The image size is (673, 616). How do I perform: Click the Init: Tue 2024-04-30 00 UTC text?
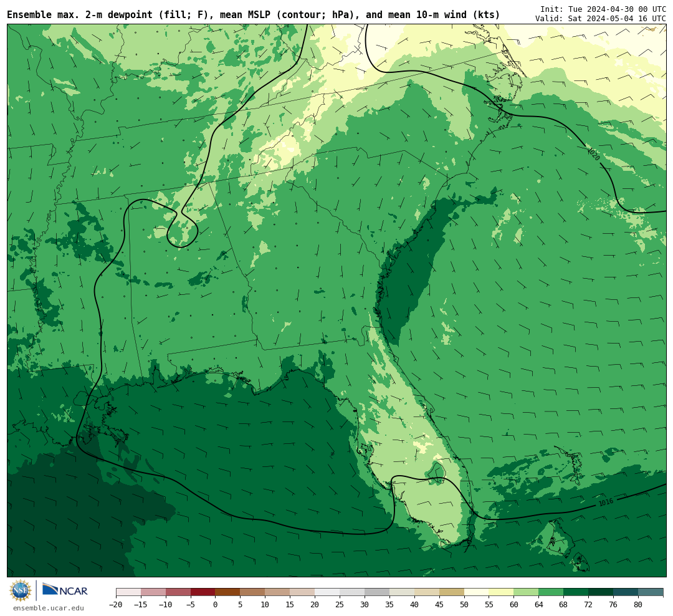(x=603, y=9)
